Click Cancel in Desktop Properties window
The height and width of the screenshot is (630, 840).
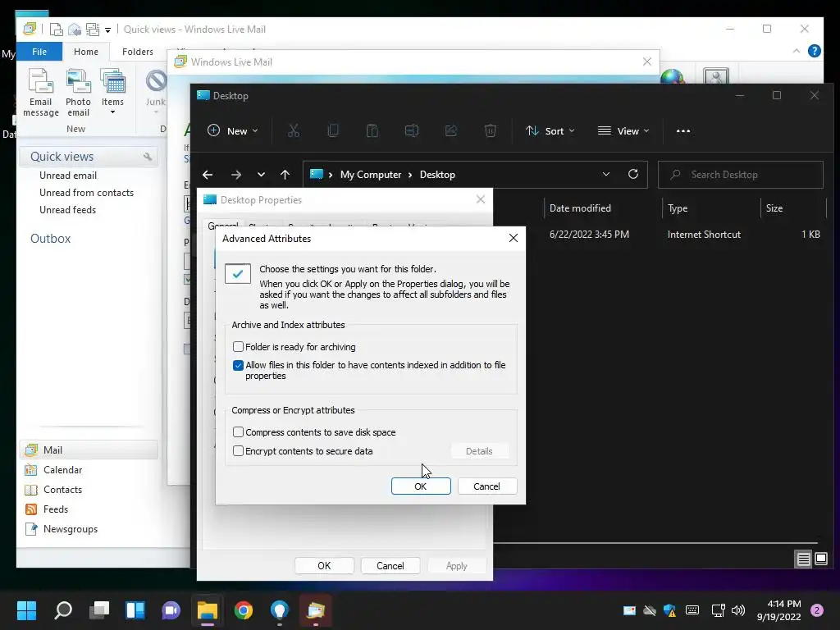tap(390, 566)
